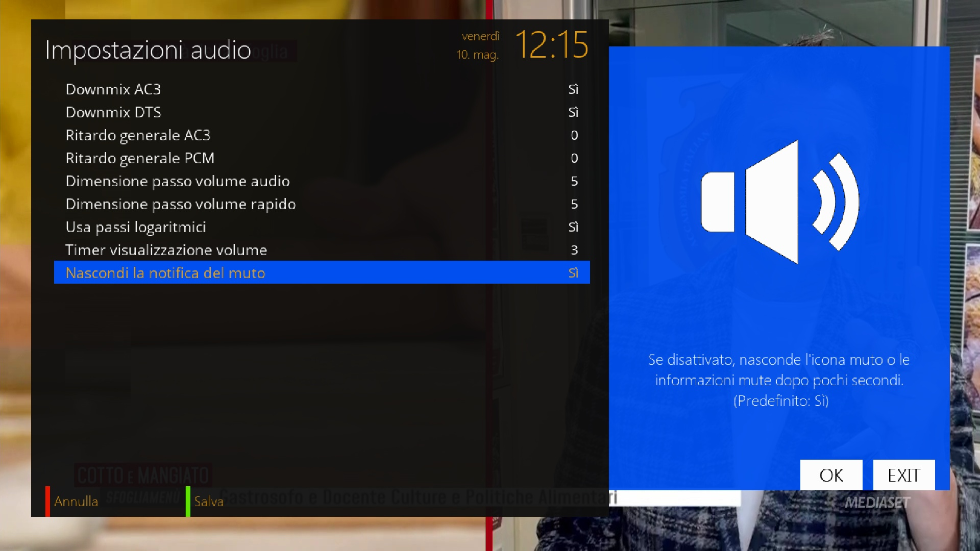Select the Timer visualizzazione volume entry
Screen dimensions: 980x551
tap(166, 250)
